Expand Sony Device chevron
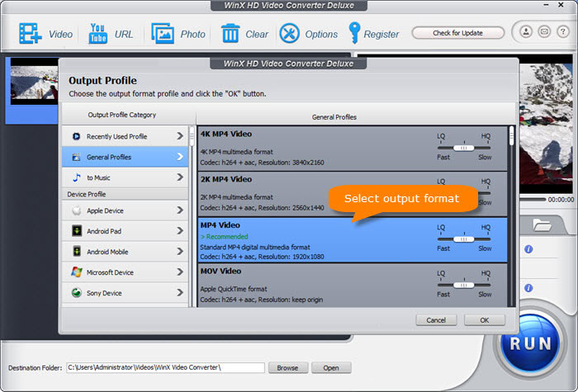The image size is (578, 392). point(180,293)
